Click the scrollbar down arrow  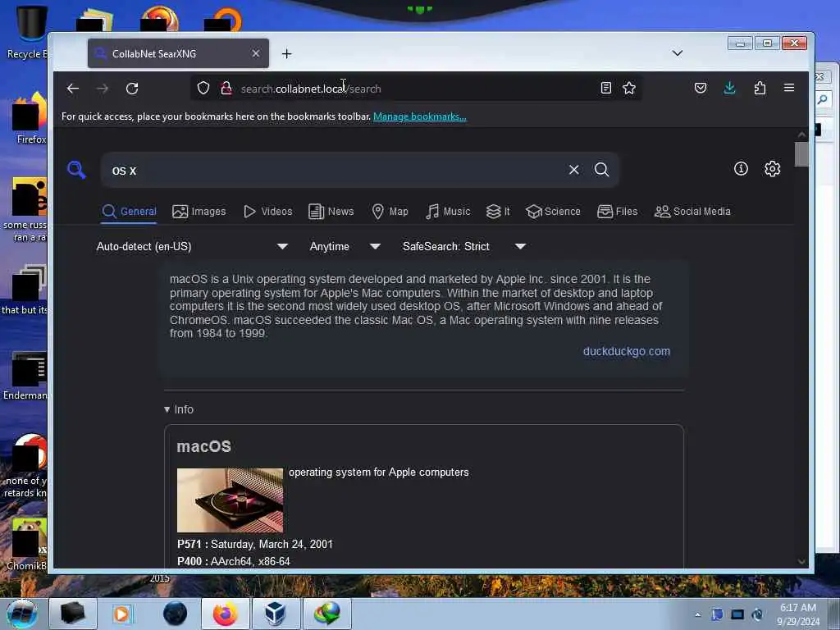point(801,561)
